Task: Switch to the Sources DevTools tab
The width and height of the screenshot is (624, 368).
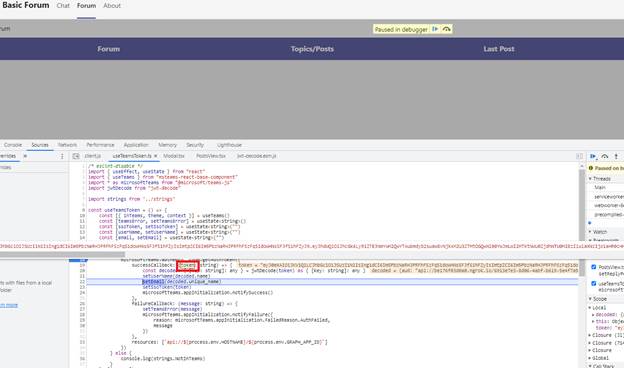Action: [40, 145]
